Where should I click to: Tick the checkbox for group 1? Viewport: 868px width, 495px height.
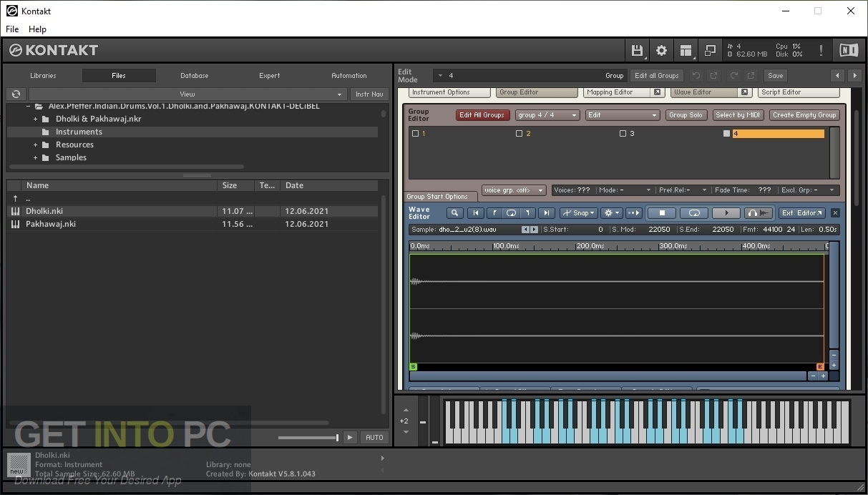click(x=415, y=134)
